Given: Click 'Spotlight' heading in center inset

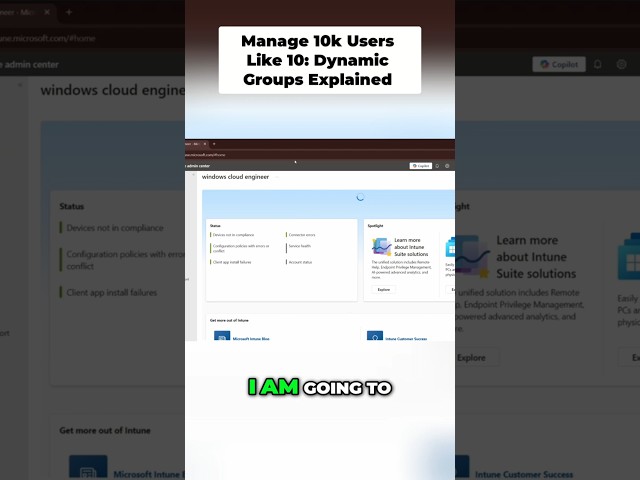Looking at the screenshot, I should click(x=376, y=226).
